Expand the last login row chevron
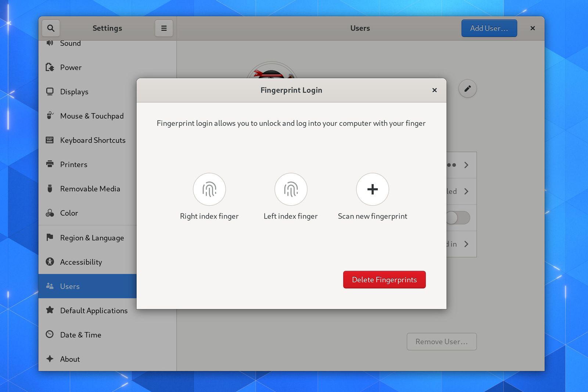Screen dimensions: 588x392 coord(467,244)
